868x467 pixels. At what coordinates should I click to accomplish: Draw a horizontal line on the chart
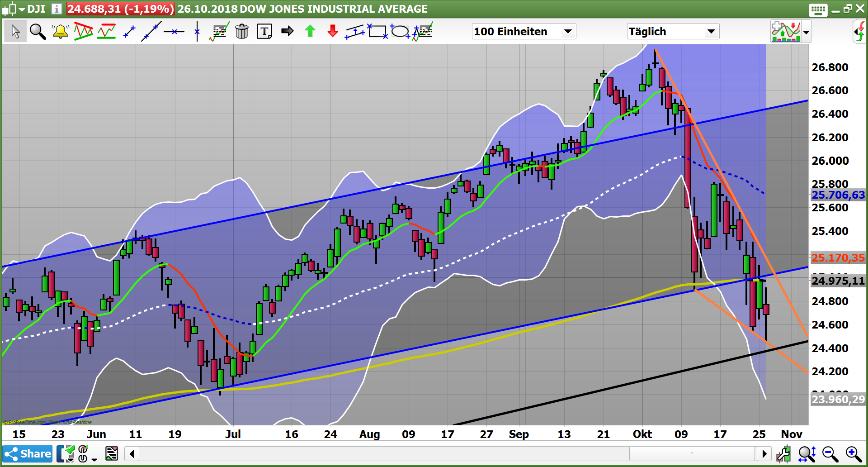coord(174,31)
